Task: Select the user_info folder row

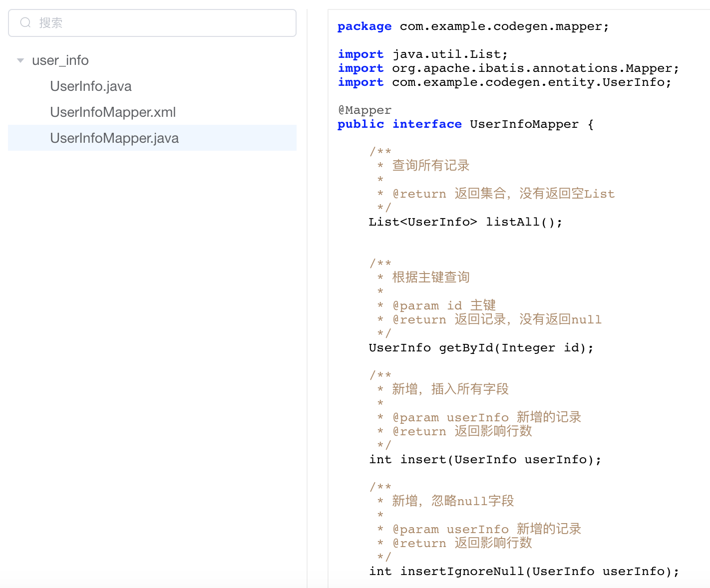Action: pyautogui.click(x=152, y=60)
